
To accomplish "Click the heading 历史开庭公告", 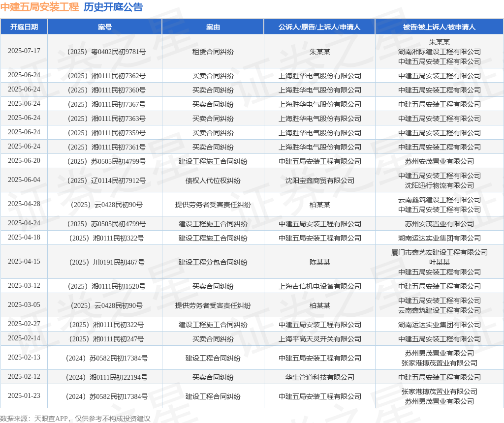I will (x=113, y=7).
